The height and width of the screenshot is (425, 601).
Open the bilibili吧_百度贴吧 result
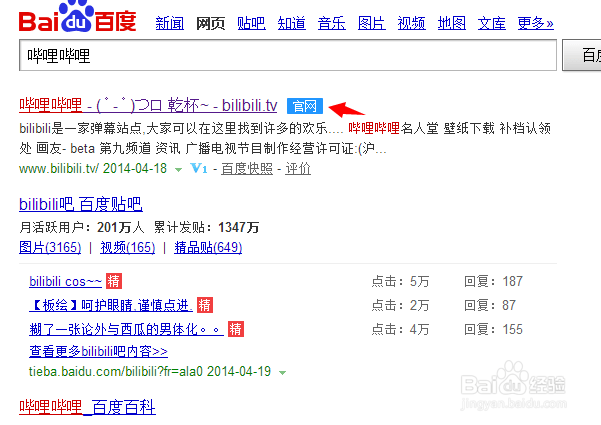click(x=81, y=204)
